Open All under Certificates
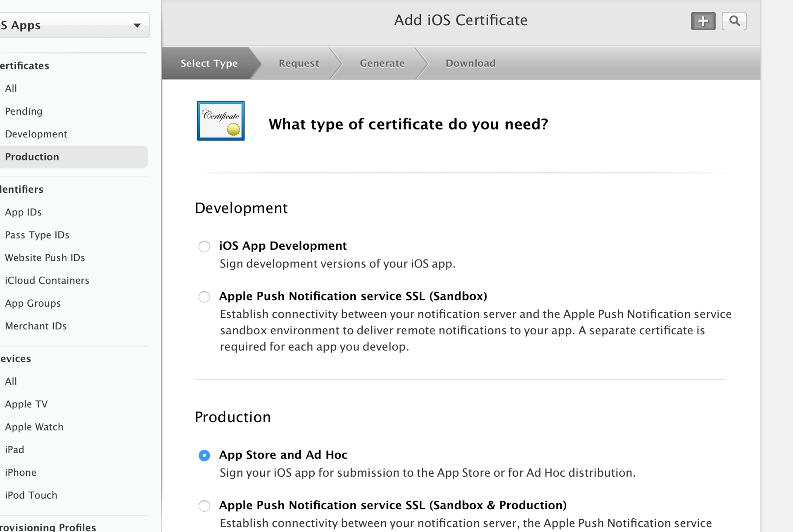The image size is (793, 532). tap(11, 88)
